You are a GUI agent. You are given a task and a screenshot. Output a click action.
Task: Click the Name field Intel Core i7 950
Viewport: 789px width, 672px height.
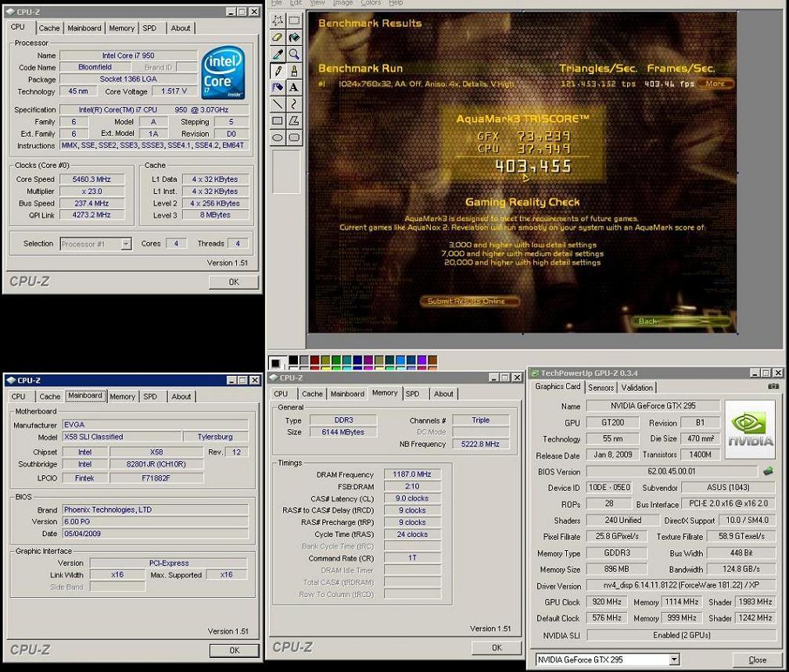tap(128, 55)
